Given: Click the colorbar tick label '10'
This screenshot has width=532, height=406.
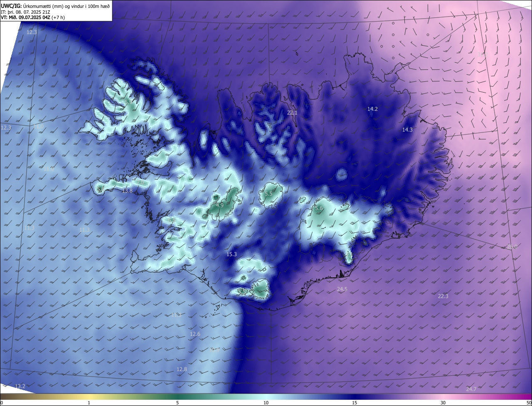Looking at the screenshot, I should 266,403.
